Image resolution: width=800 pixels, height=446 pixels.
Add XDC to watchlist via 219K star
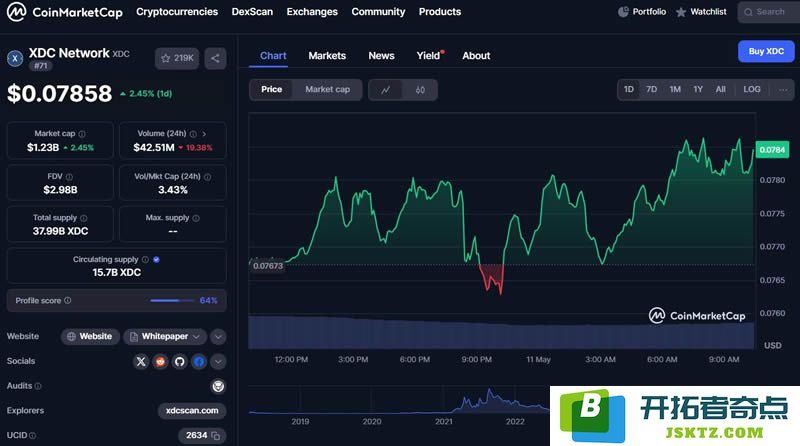tap(177, 58)
